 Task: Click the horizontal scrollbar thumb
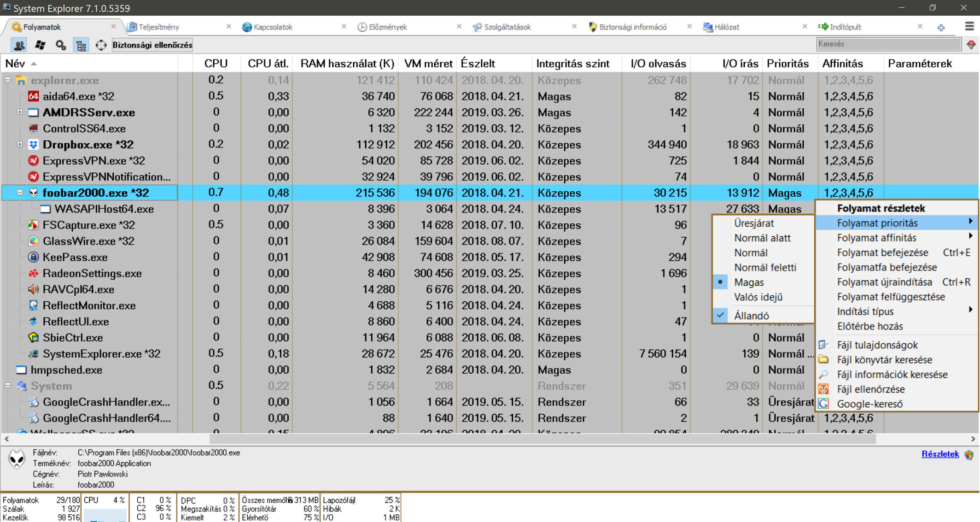pyautogui.click(x=542, y=439)
